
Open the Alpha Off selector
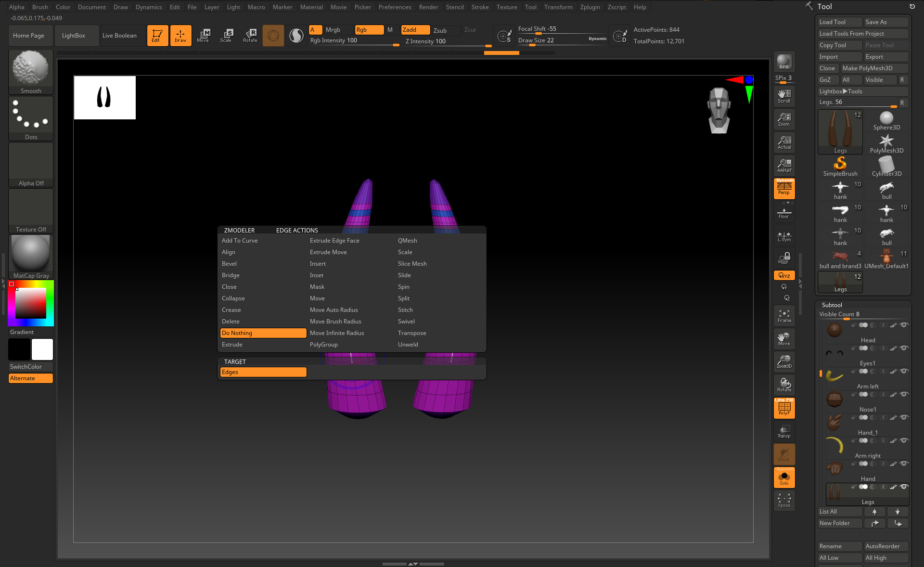tap(31, 165)
